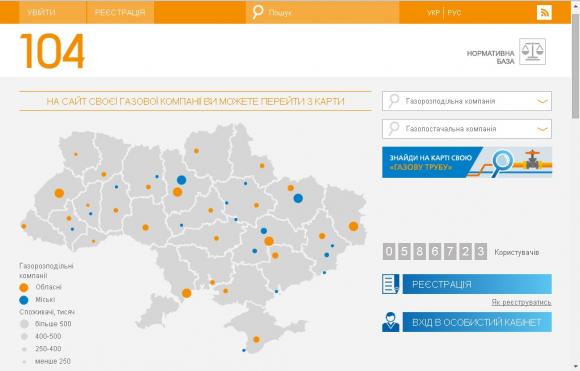Select the orange Zakarpattia region marker
Screen dimensions: 580x371
point(24,226)
